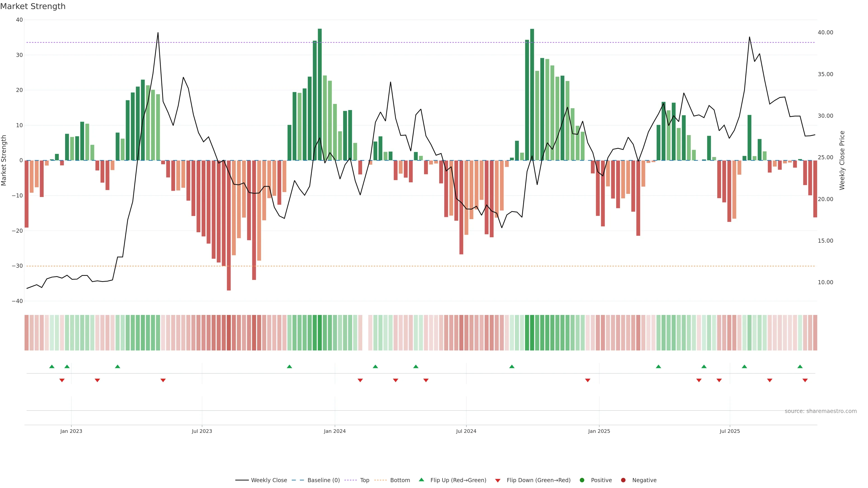Click the Market Strength chart title

click(x=33, y=6)
